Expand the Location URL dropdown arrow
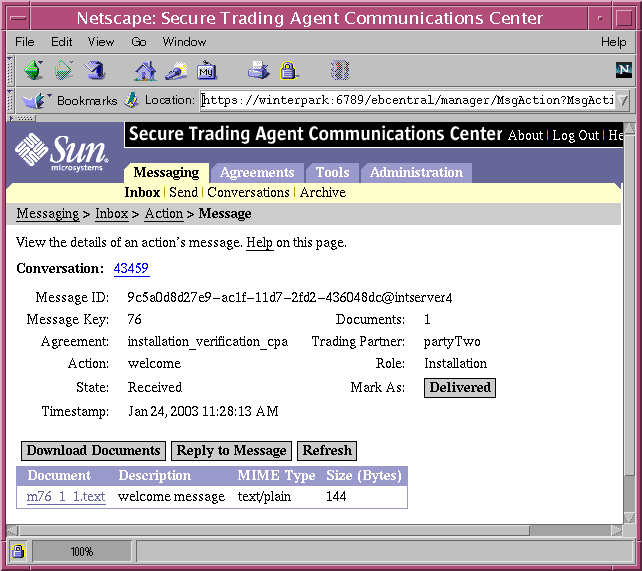The width and height of the screenshot is (642, 571). click(x=623, y=100)
